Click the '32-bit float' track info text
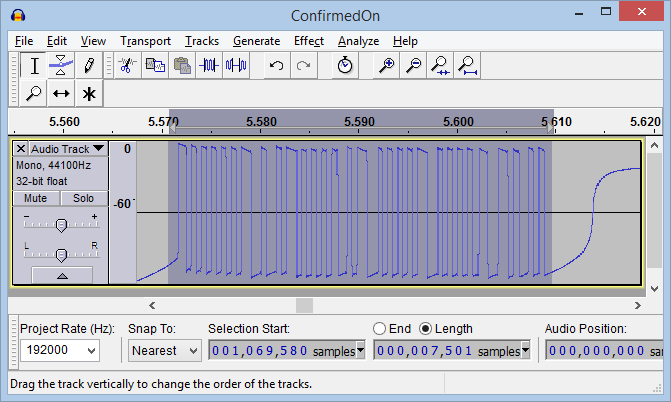Screen dimensions: 671x402 coord(42,181)
